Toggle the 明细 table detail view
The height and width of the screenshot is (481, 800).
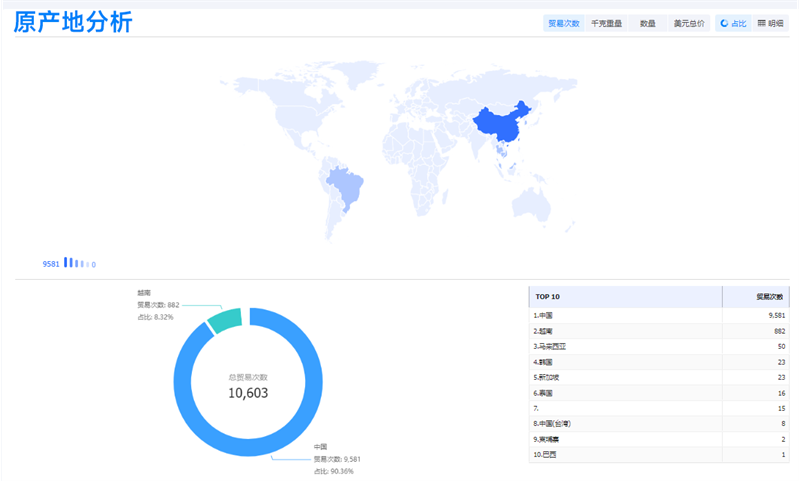770,23
